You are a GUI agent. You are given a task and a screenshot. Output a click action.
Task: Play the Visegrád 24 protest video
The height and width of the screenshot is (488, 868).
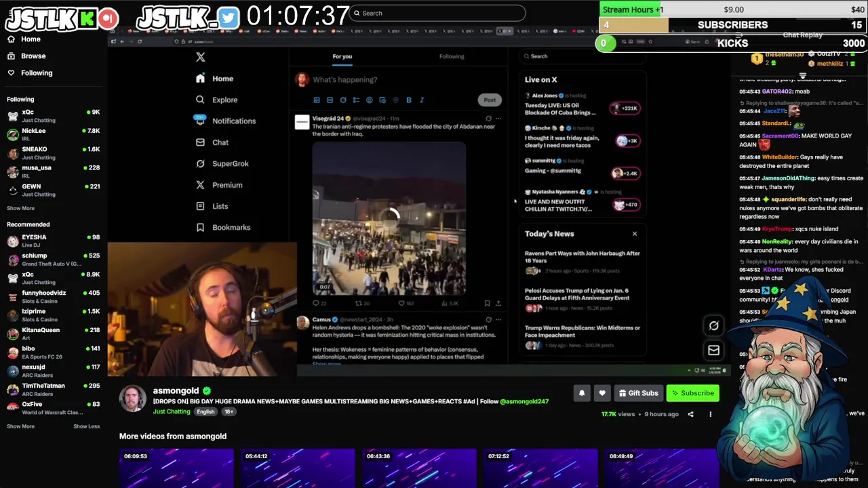coord(389,218)
